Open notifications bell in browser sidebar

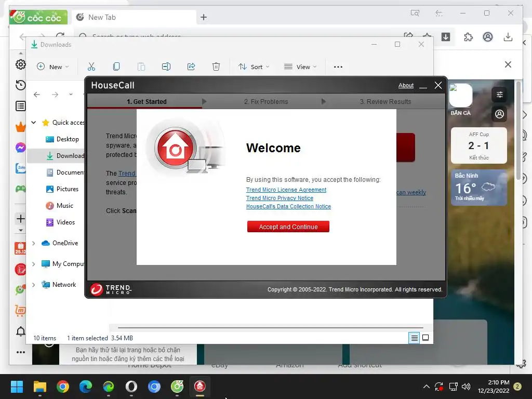click(x=21, y=331)
